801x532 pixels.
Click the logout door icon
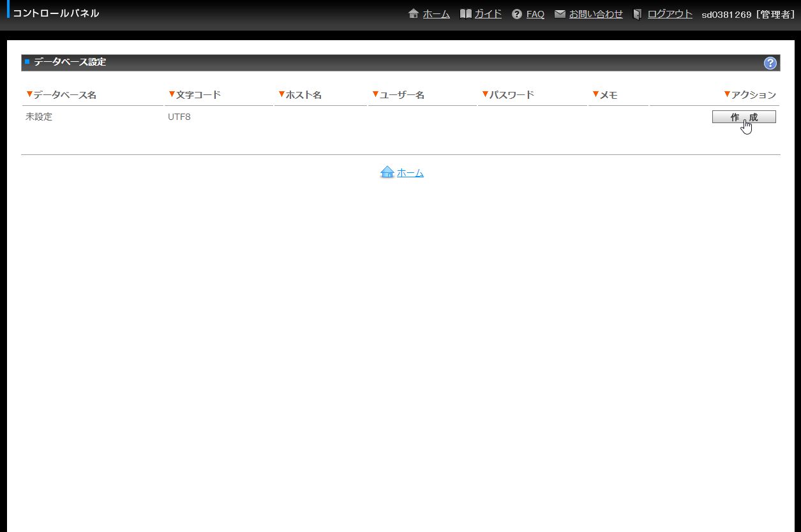(x=638, y=14)
